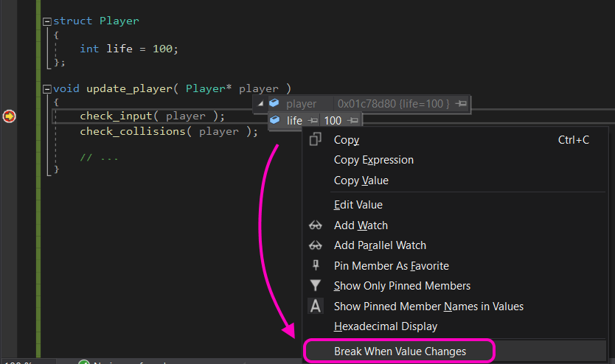Click the Add Parallel Watch glasses icon
The height and width of the screenshot is (364, 615).
pyautogui.click(x=316, y=245)
